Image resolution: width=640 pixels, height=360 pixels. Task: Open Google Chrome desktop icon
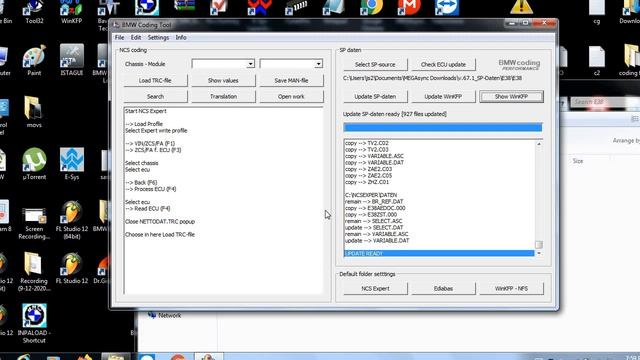371,7
